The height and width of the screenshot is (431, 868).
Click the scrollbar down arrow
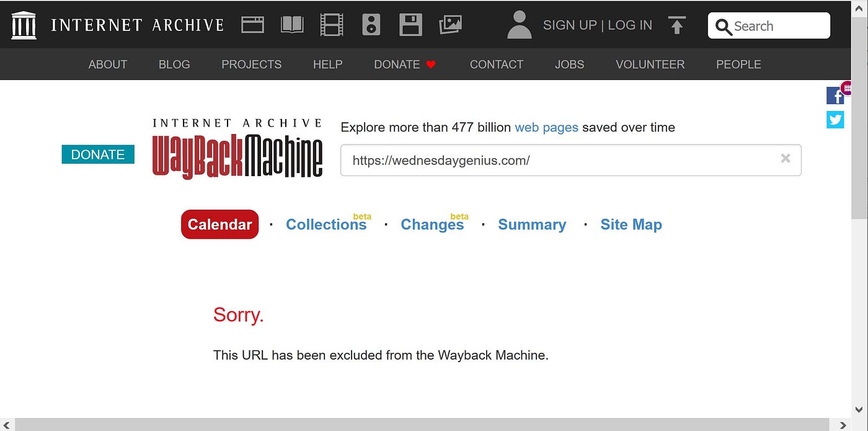859,410
